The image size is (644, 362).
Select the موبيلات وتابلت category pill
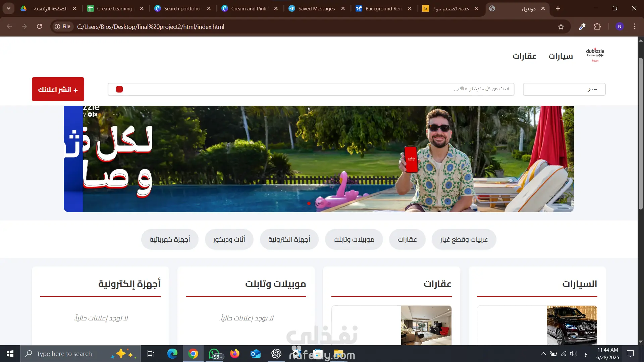click(x=354, y=239)
